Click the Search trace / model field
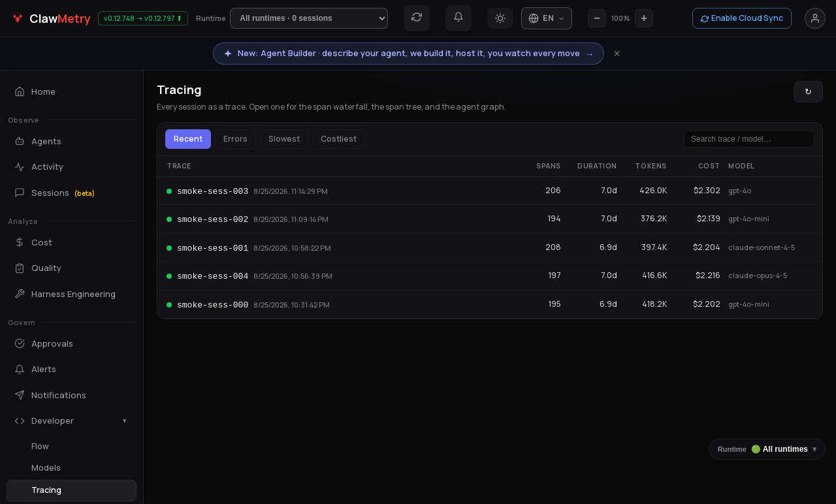This screenshot has height=504, width=836. click(x=749, y=139)
